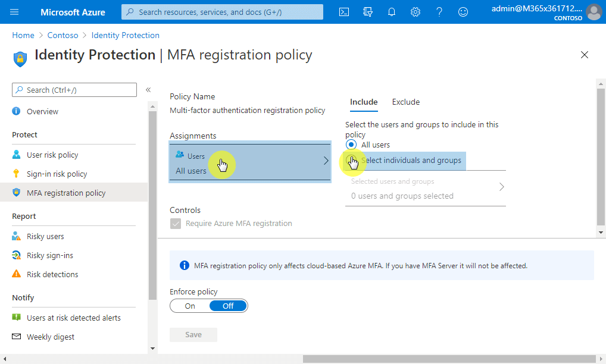The width and height of the screenshot is (606, 364).
Task: Open the Directory and subscription filter icon
Action: pyautogui.click(x=368, y=12)
